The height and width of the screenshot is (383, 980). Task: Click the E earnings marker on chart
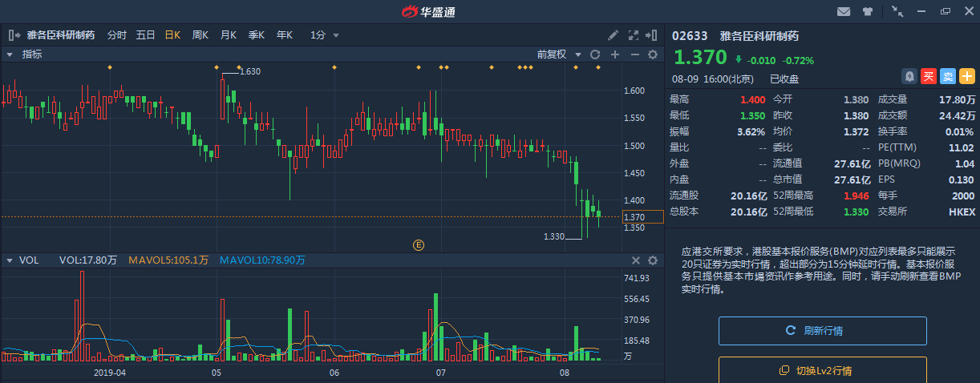(418, 244)
